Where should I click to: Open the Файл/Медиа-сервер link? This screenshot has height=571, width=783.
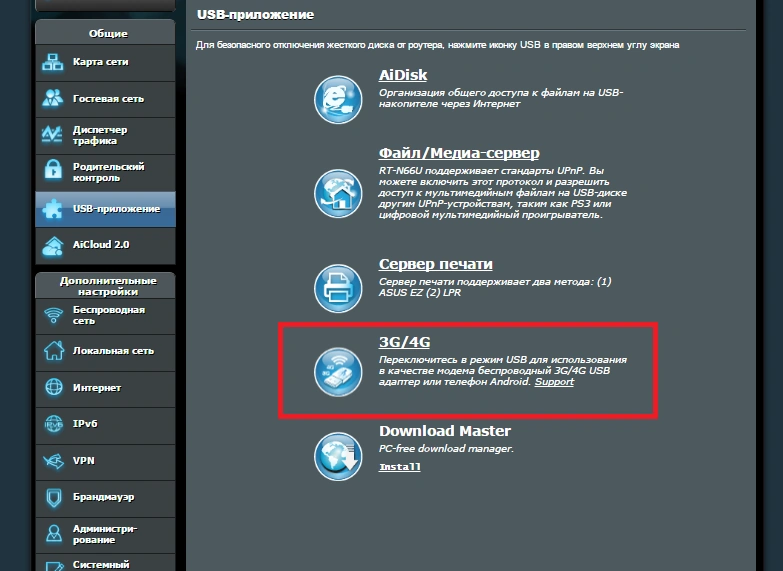459,153
